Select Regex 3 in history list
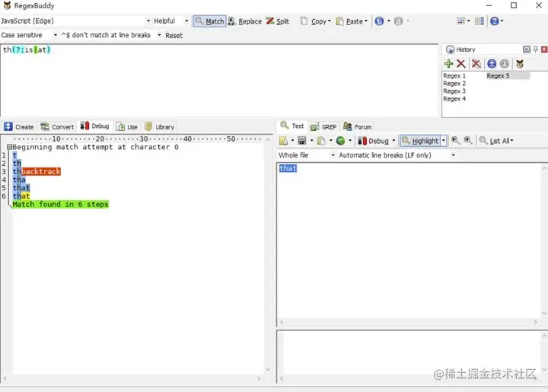Image resolution: width=548 pixels, height=392 pixels. 454,91
